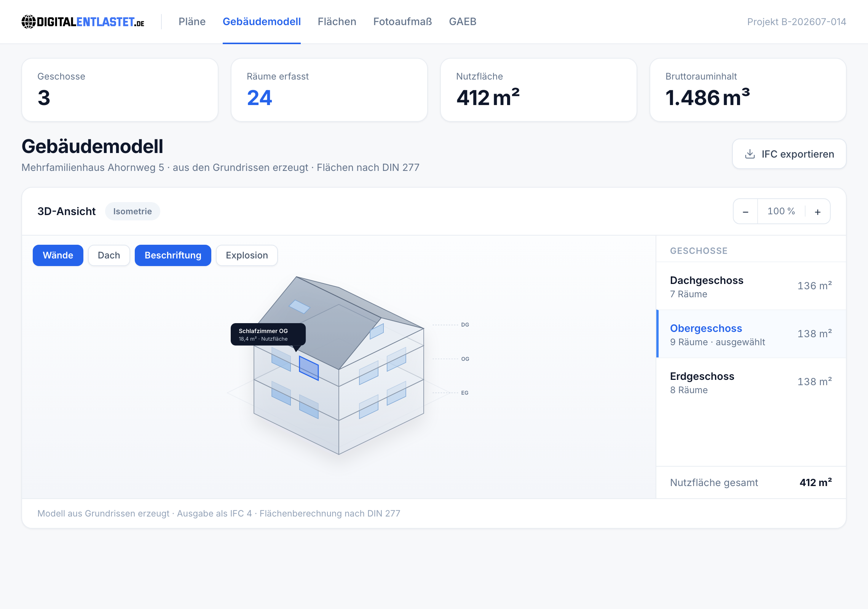Screen dimensions: 868x609
Task: Click the 100 % zoom value
Action: click(x=781, y=211)
